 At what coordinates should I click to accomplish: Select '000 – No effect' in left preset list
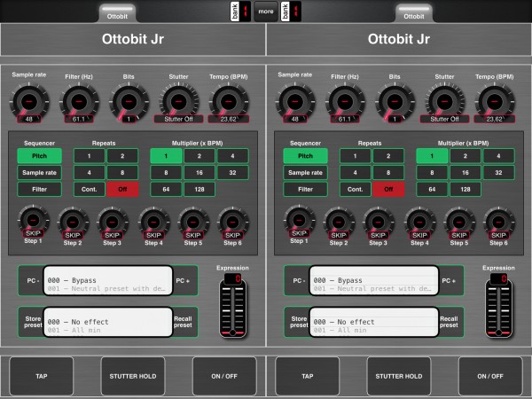[x=108, y=322]
